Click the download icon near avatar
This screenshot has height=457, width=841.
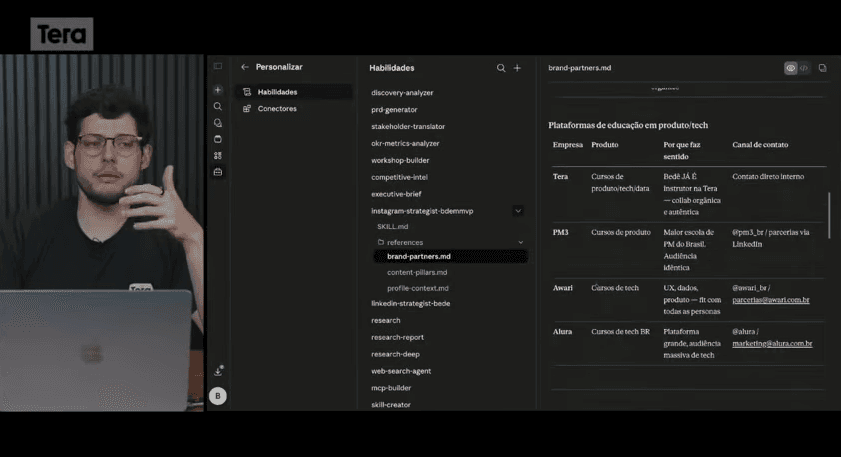pos(218,371)
